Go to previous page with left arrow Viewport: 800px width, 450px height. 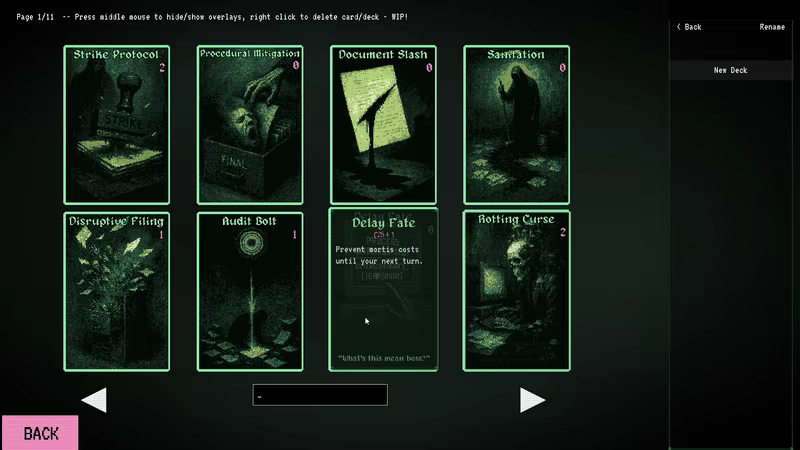point(94,400)
